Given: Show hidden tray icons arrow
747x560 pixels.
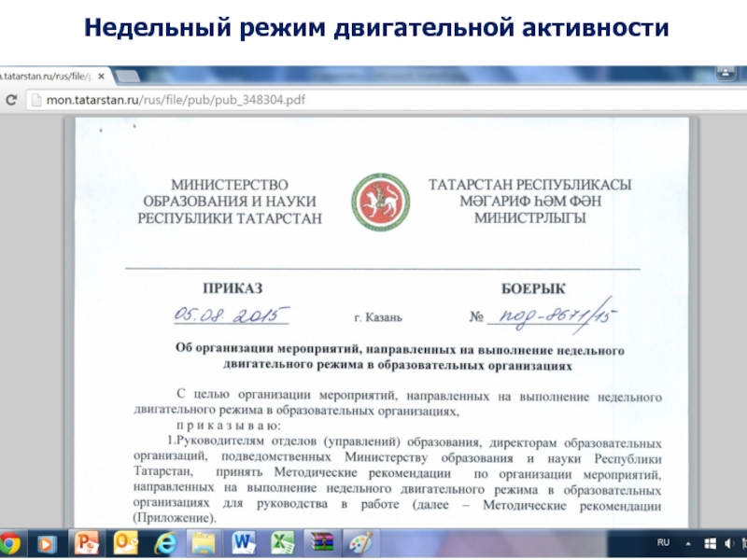Looking at the screenshot, I should (x=688, y=543).
